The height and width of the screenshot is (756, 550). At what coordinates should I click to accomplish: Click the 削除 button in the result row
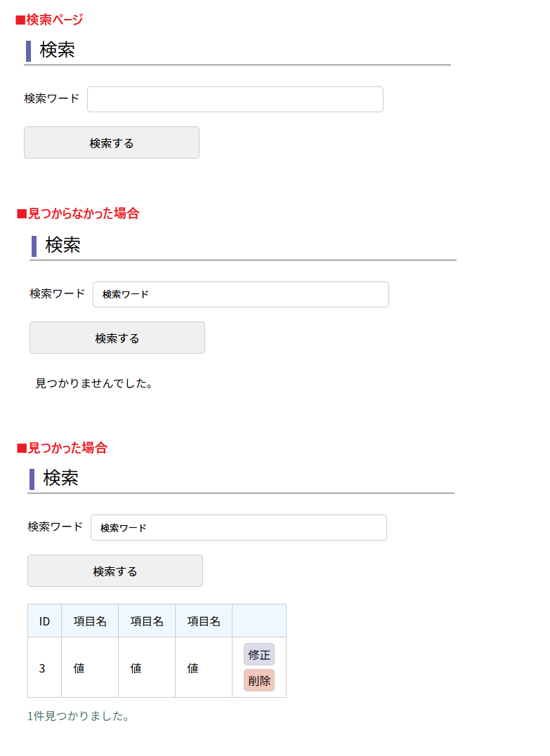(x=259, y=680)
